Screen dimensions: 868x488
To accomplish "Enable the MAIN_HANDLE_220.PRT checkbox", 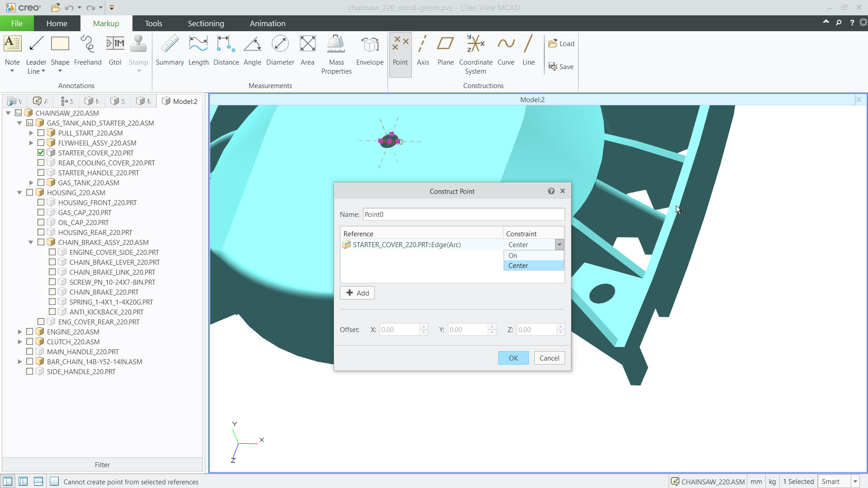I will click(x=30, y=352).
